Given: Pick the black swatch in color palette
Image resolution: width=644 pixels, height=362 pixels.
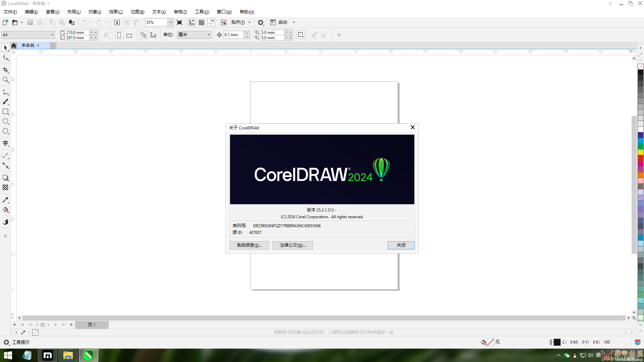Looking at the screenshot, I should [641, 72].
